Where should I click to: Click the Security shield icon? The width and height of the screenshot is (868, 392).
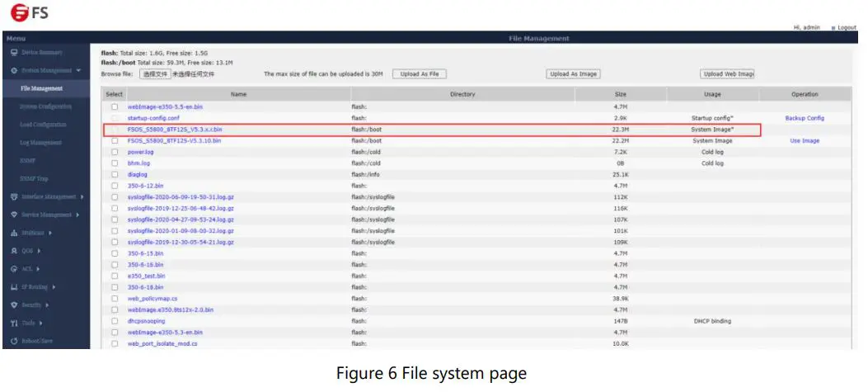tap(14, 305)
